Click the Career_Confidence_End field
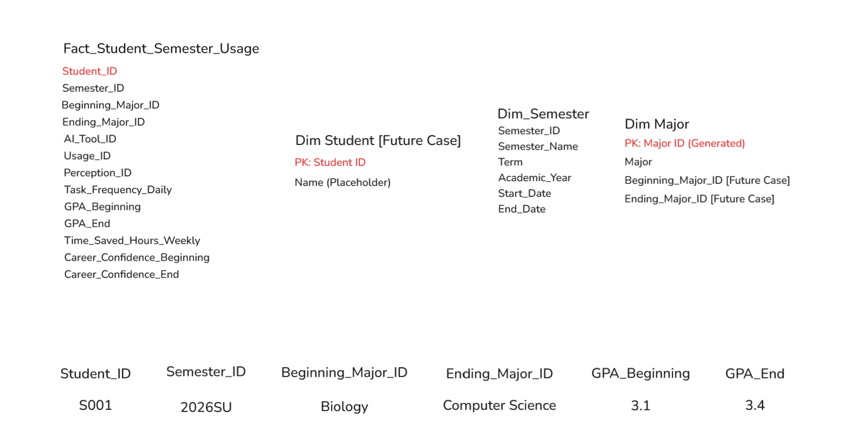 [121, 274]
